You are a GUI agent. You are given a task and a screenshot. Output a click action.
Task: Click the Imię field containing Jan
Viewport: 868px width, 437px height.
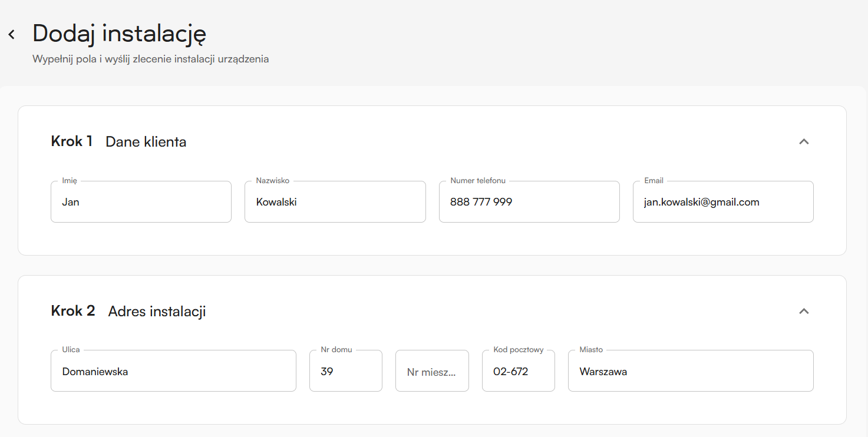141,202
